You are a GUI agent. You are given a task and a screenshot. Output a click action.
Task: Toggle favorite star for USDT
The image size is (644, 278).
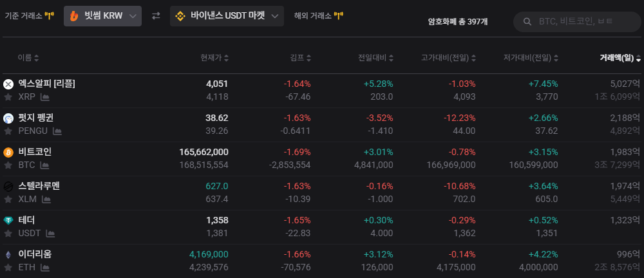click(x=7, y=234)
